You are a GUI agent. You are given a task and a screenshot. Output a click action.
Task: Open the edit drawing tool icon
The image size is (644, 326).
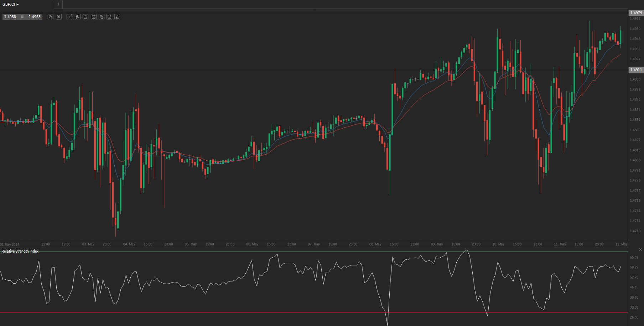pos(109,17)
